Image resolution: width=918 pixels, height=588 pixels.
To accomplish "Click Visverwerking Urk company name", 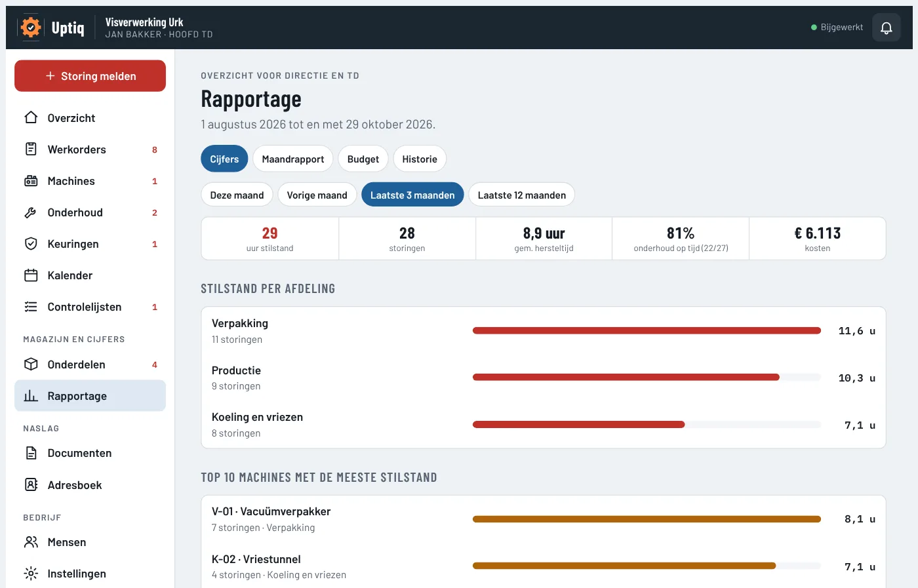I will pyautogui.click(x=144, y=22).
